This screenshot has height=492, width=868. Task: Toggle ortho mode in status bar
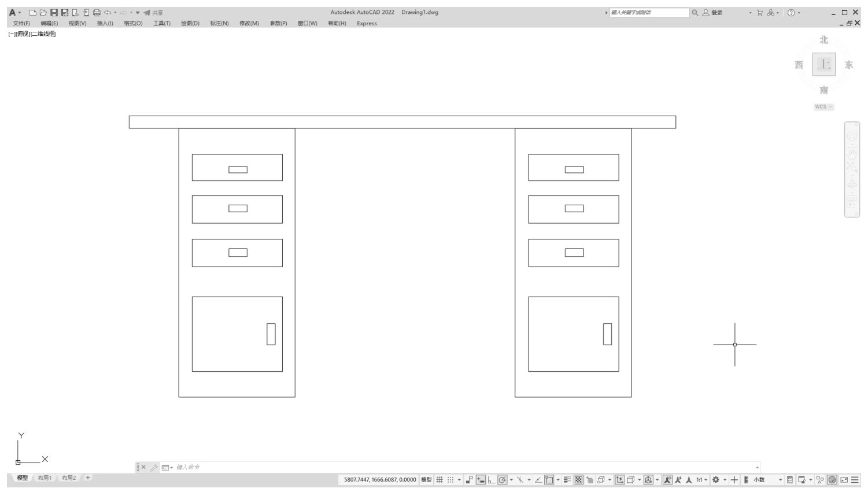491,480
